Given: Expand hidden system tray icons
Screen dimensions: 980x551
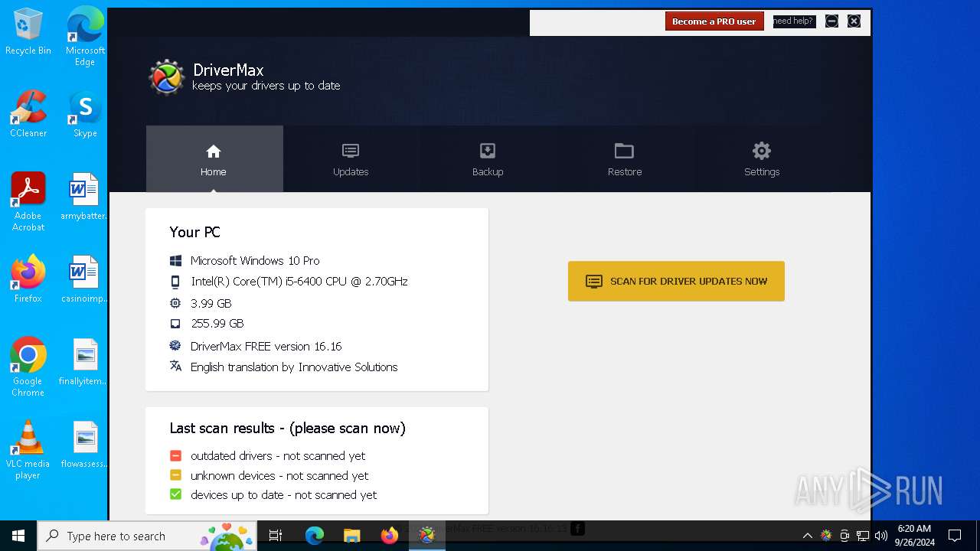Looking at the screenshot, I should (807, 536).
